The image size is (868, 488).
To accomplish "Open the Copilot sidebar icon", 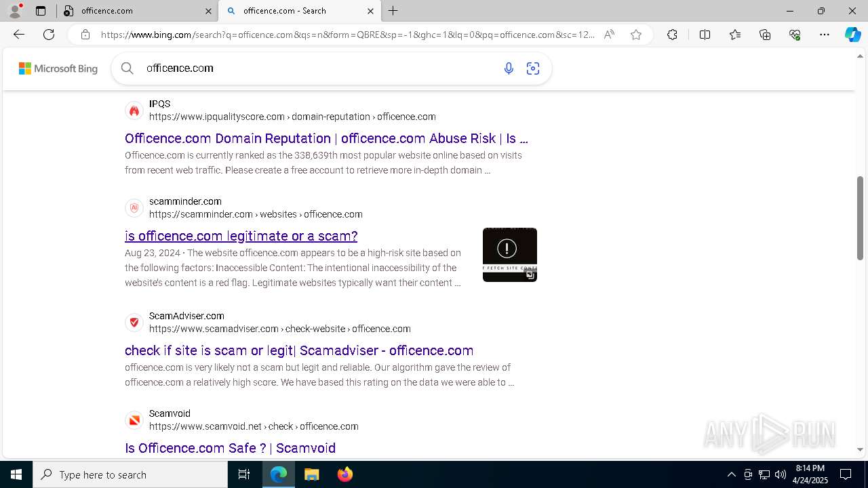I will (852, 35).
